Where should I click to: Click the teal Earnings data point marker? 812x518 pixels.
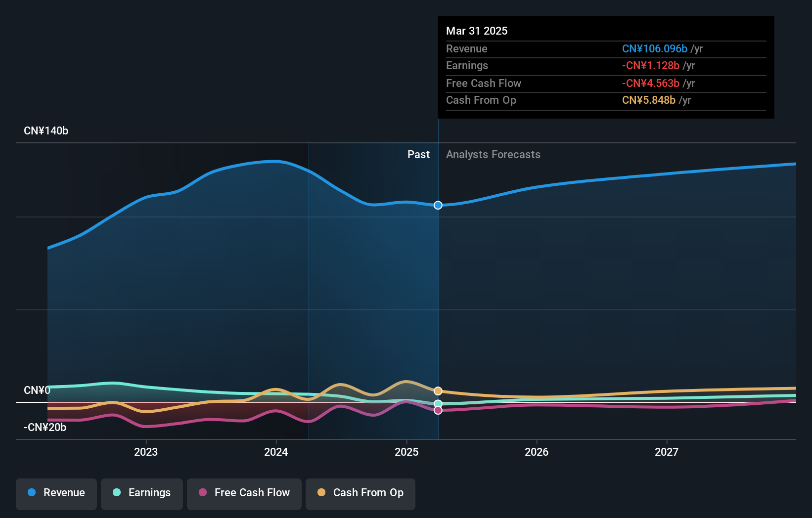coord(438,404)
